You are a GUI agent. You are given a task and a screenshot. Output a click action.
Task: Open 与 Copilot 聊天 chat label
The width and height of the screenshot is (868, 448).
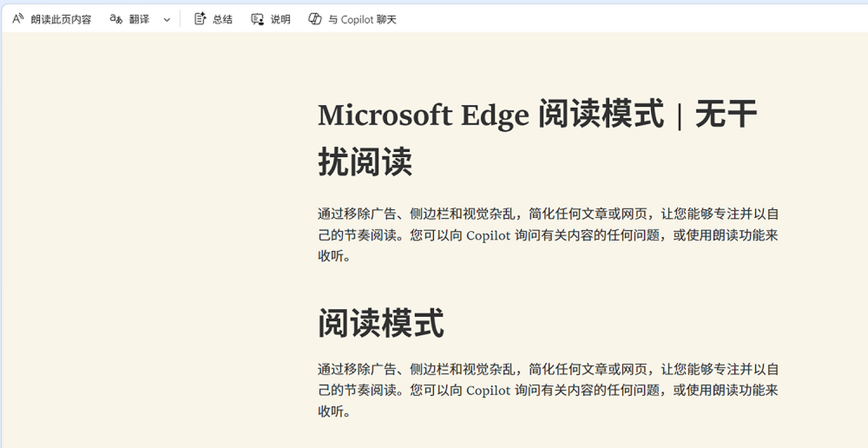[x=362, y=20]
